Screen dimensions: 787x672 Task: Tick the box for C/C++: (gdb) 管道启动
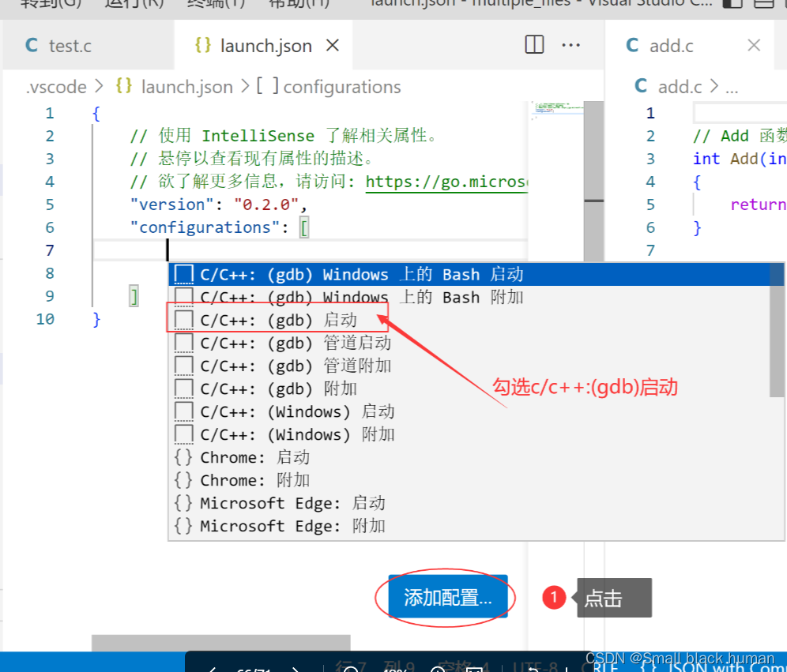[183, 343]
